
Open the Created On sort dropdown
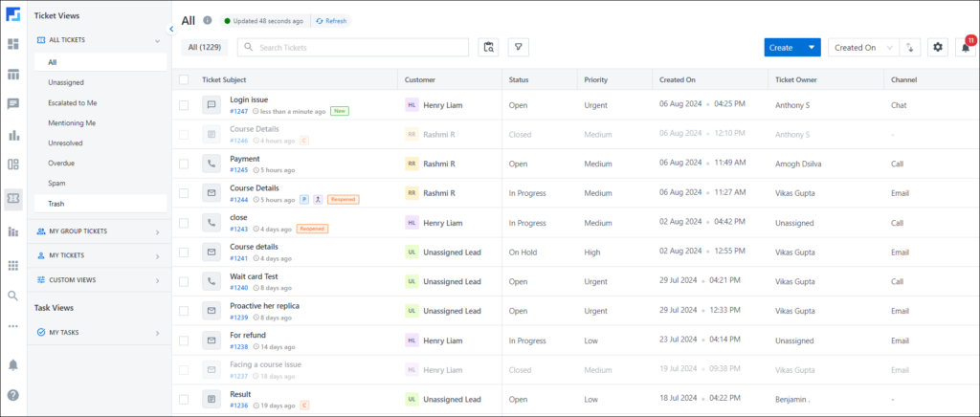coord(864,48)
